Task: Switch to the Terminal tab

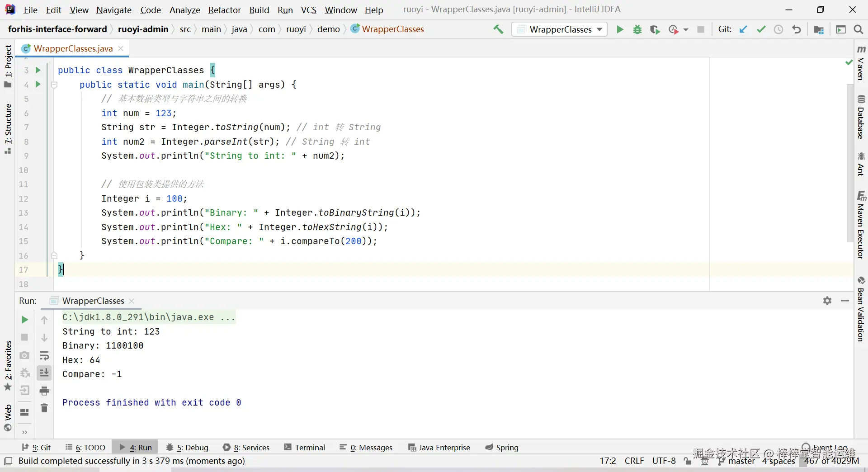Action: click(x=305, y=448)
